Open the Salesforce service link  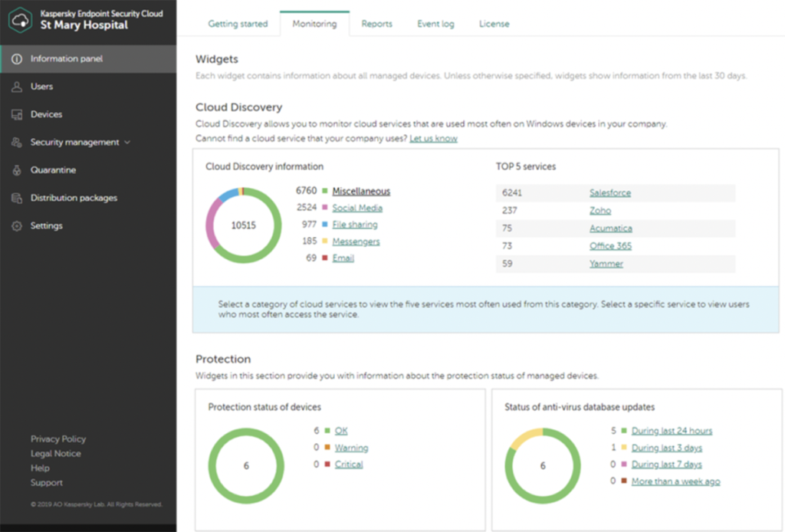(609, 192)
